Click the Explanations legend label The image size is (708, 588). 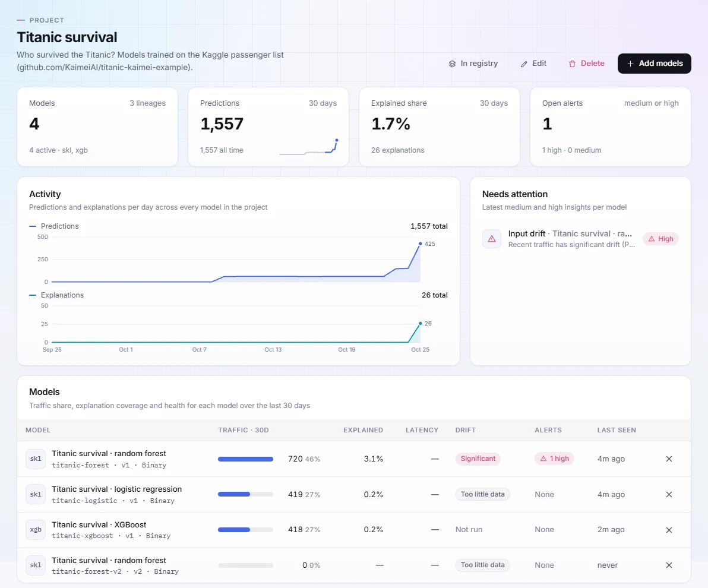(x=62, y=295)
